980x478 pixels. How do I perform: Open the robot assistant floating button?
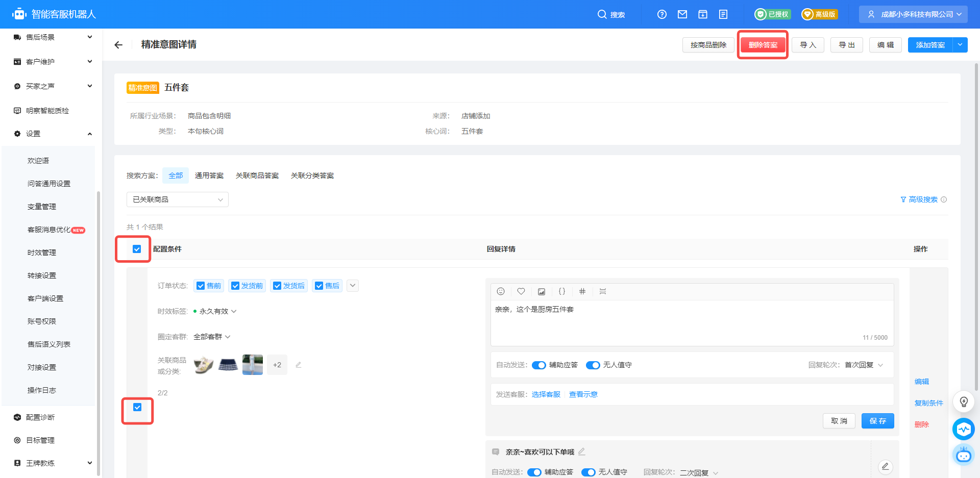click(x=964, y=455)
